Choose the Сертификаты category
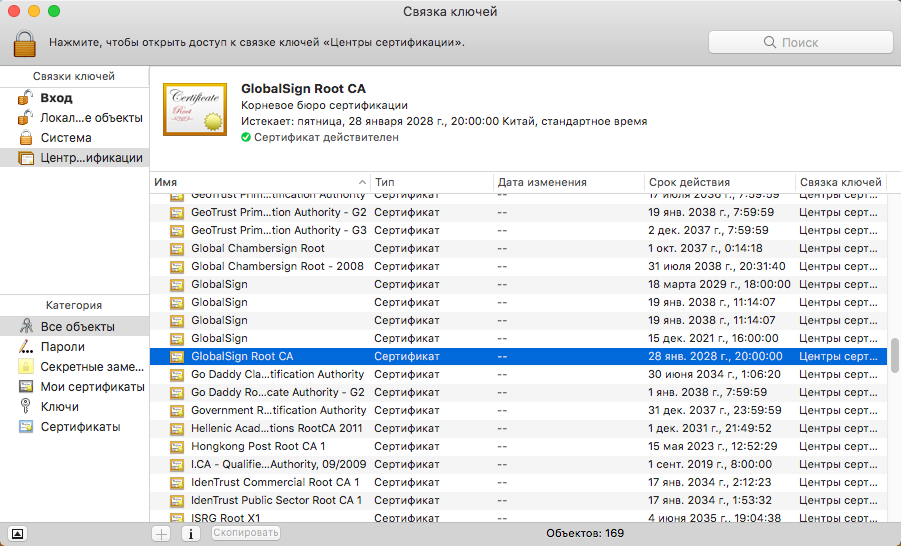The image size is (901, 546). [x=75, y=426]
